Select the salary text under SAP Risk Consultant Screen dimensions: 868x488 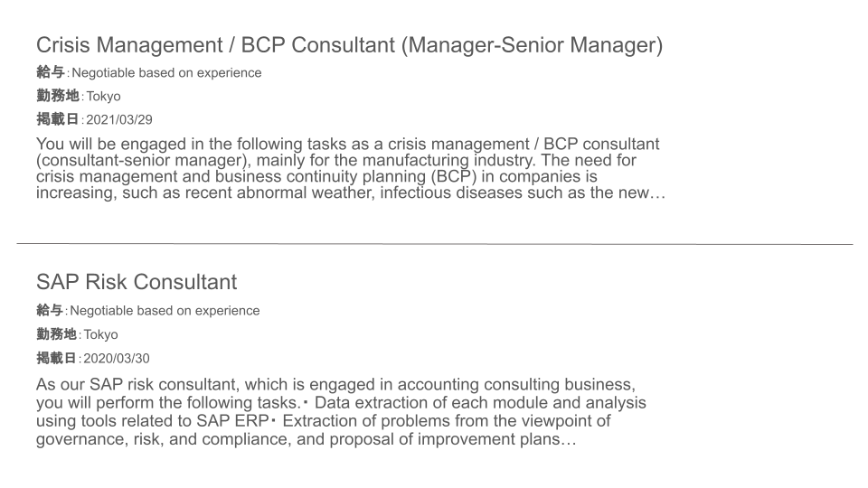click(x=165, y=310)
